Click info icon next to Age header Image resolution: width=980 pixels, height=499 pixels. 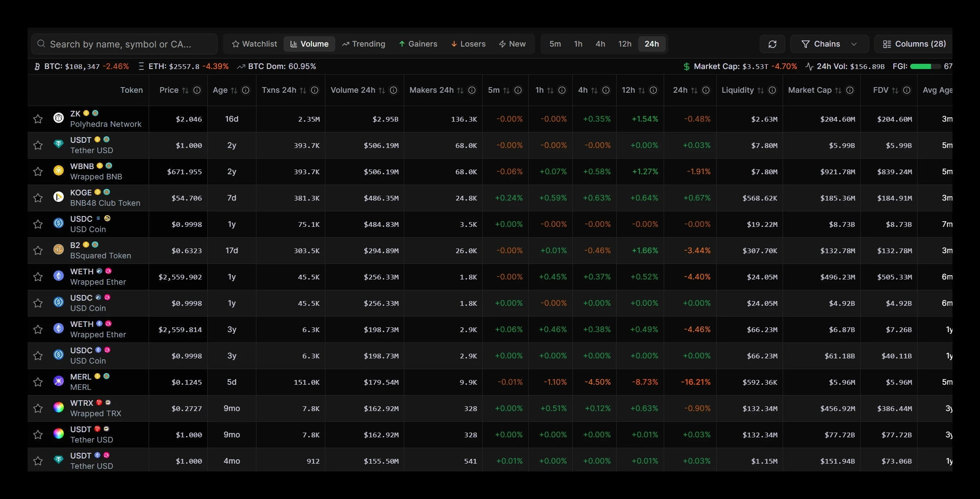tap(246, 90)
